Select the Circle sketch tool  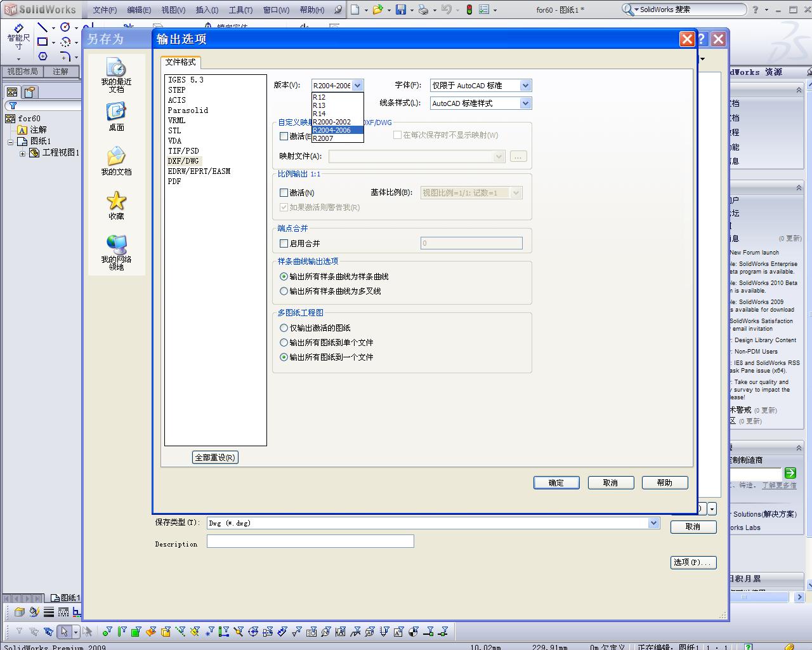pyautogui.click(x=65, y=27)
